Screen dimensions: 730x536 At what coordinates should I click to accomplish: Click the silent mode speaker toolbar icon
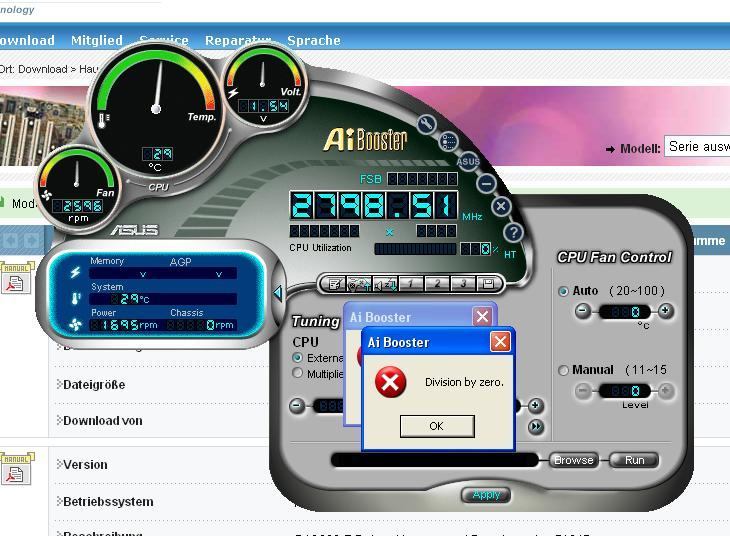(x=385, y=284)
